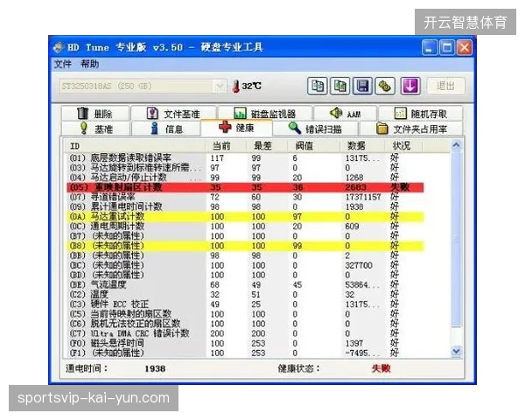The width and height of the screenshot is (525, 420).
Task: Switch to the 随机存取 tab
Action: tap(421, 114)
